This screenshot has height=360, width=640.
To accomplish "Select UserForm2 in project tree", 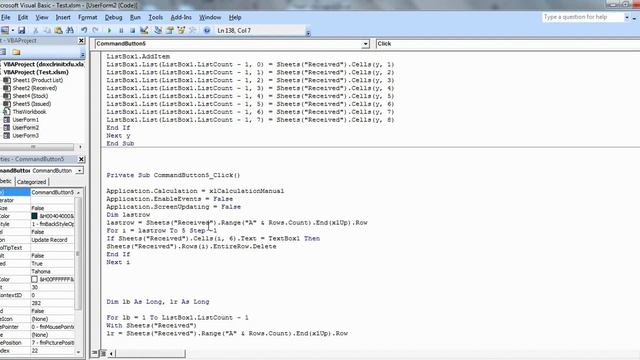I will [x=25, y=128].
